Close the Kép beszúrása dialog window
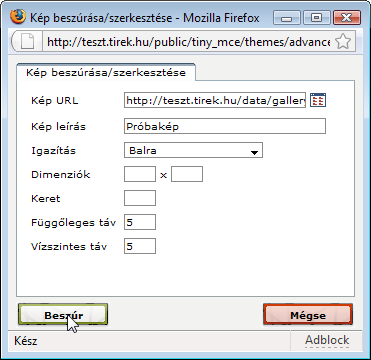 (346, 18)
